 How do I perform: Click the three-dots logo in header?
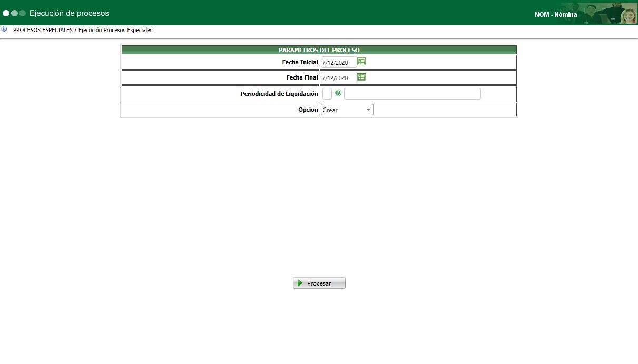pyautogui.click(x=14, y=13)
